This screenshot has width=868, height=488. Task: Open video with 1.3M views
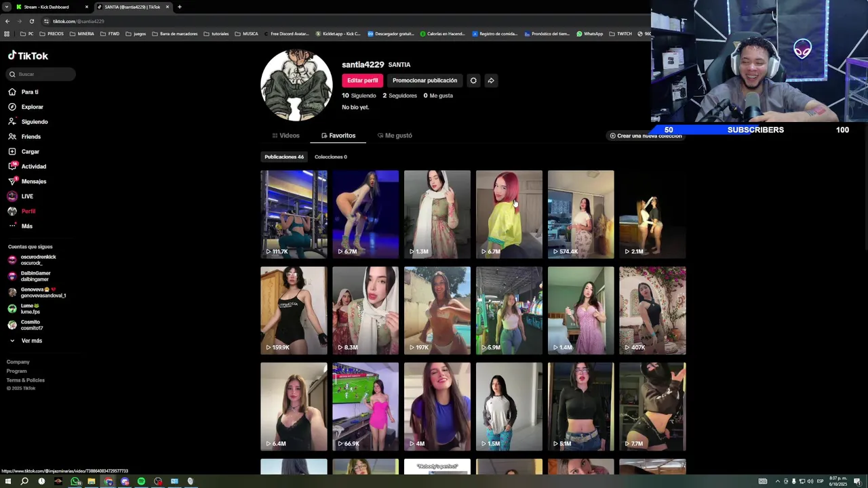click(x=437, y=214)
